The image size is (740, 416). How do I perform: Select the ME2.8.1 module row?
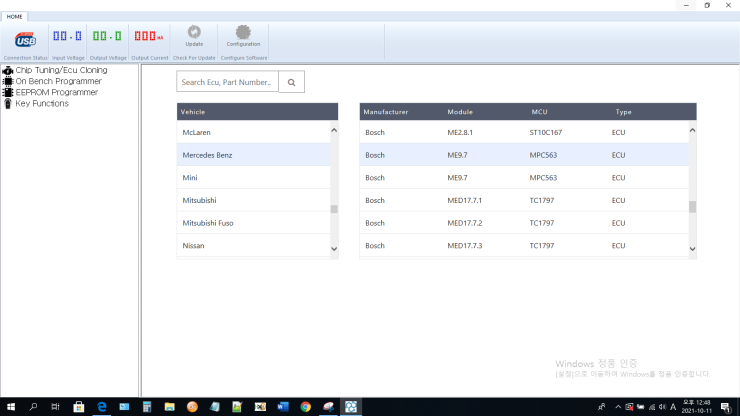coord(524,132)
